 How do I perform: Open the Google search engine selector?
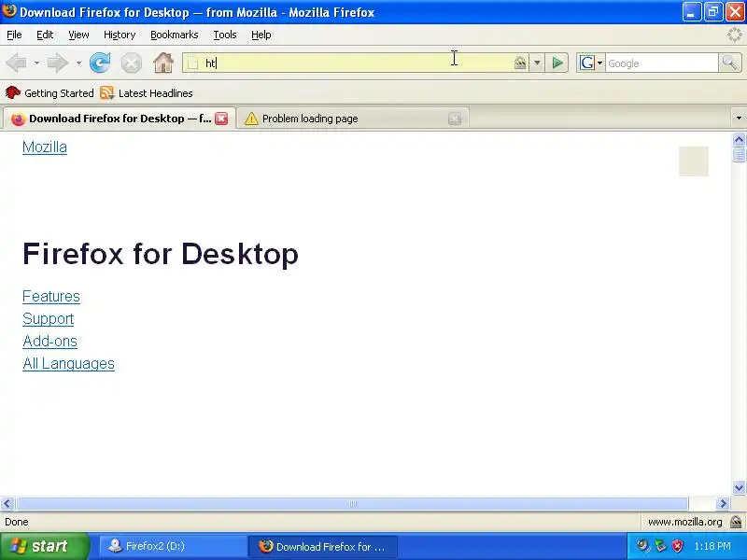coord(591,63)
